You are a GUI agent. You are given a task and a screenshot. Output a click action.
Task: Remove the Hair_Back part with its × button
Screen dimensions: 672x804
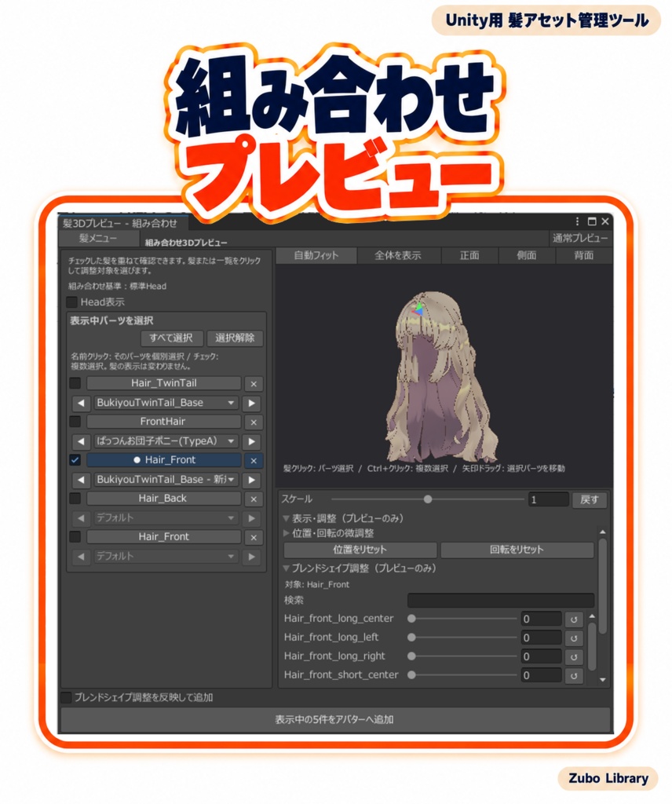pos(254,499)
